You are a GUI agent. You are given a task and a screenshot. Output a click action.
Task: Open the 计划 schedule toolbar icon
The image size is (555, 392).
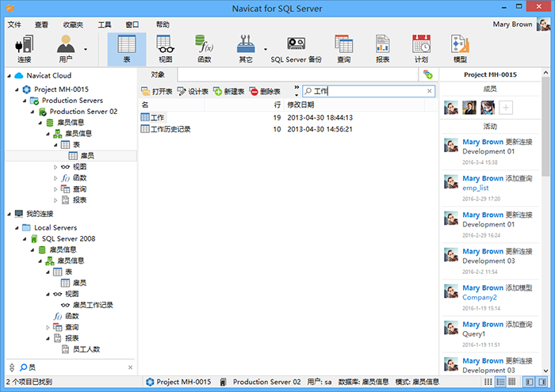(421, 49)
